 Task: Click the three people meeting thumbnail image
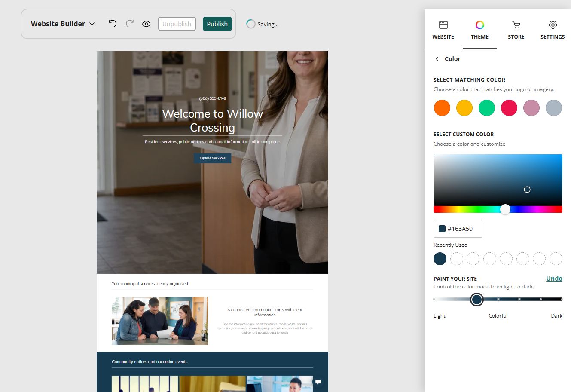click(160, 321)
